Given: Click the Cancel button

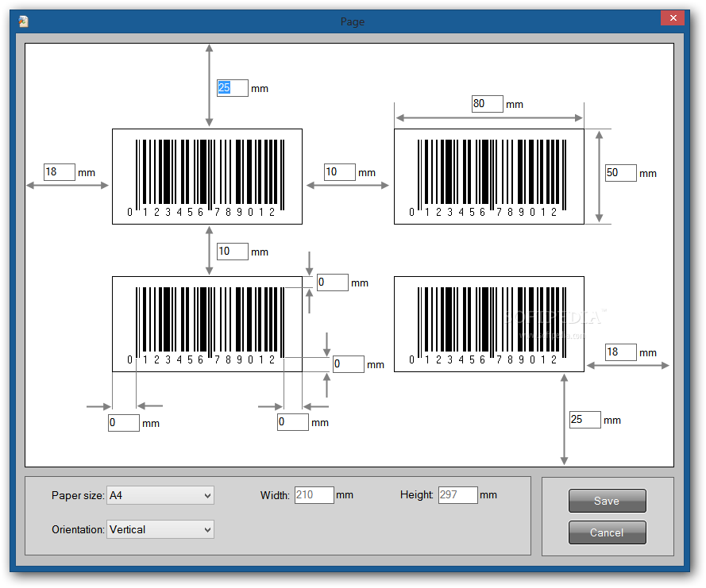Looking at the screenshot, I should (x=607, y=532).
